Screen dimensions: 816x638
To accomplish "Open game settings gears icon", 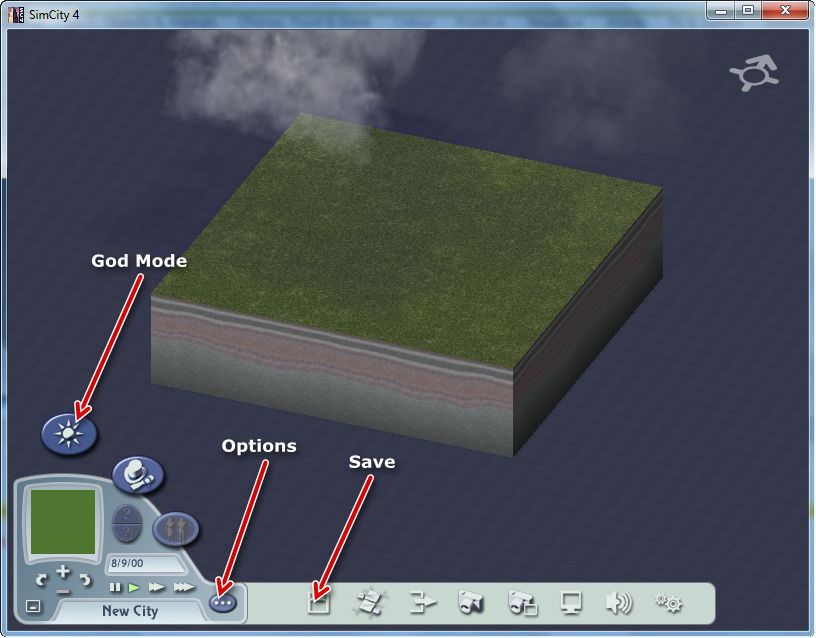I will point(669,603).
